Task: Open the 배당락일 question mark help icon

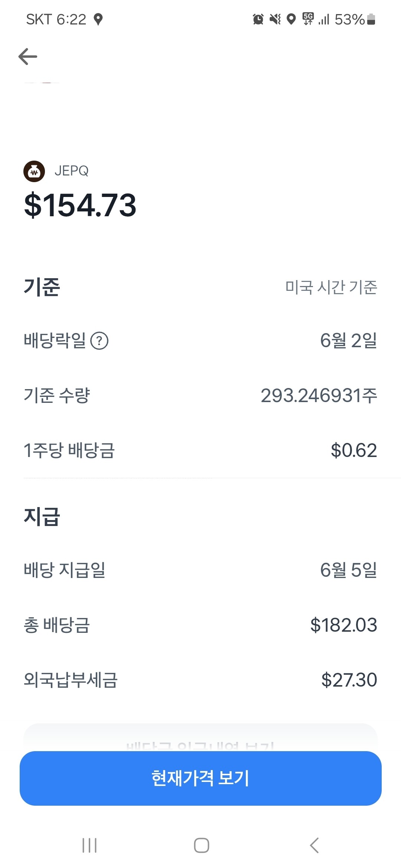Action: coord(100,341)
